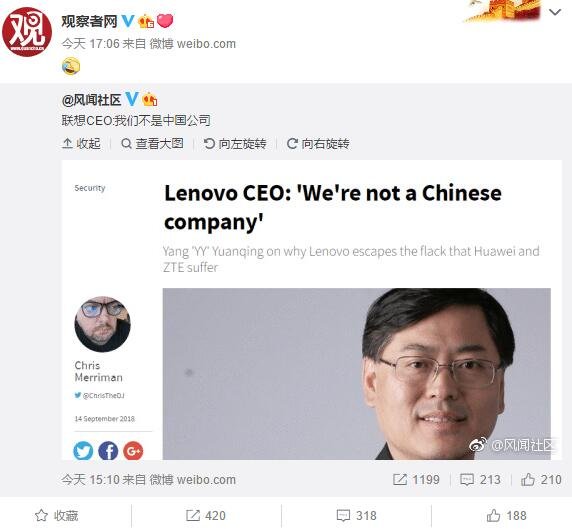This screenshot has height=529, width=572.
Task: Click the Twitter share icon in article
Action: point(83,451)
